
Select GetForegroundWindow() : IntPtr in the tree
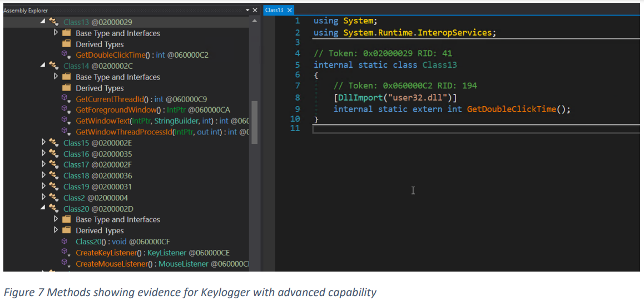pos(153,110)
